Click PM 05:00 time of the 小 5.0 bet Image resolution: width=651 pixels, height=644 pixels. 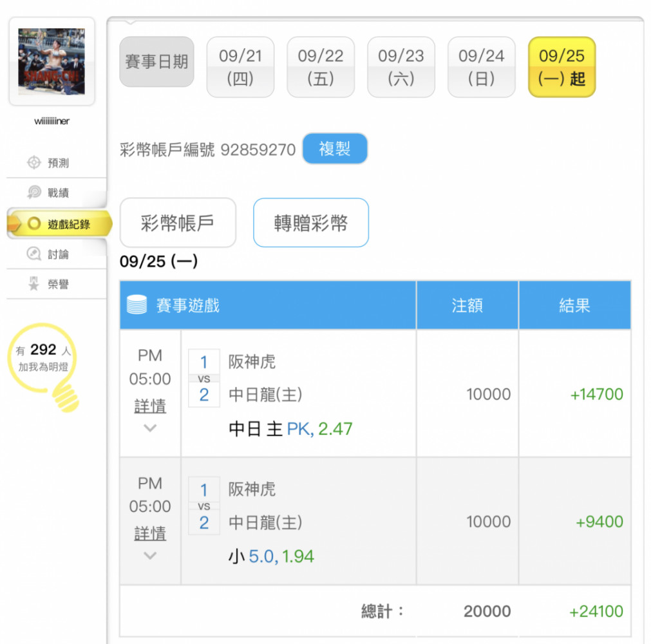click(150, 495)
